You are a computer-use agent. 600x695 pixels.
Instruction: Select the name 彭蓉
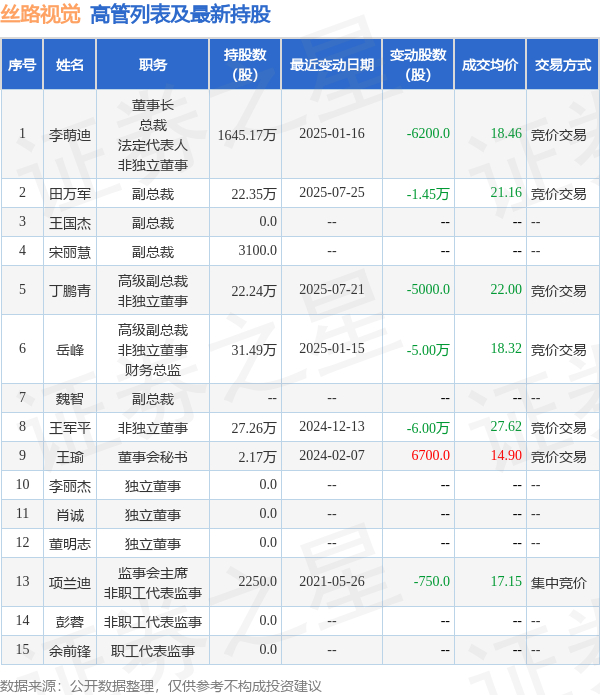point(70,621)
